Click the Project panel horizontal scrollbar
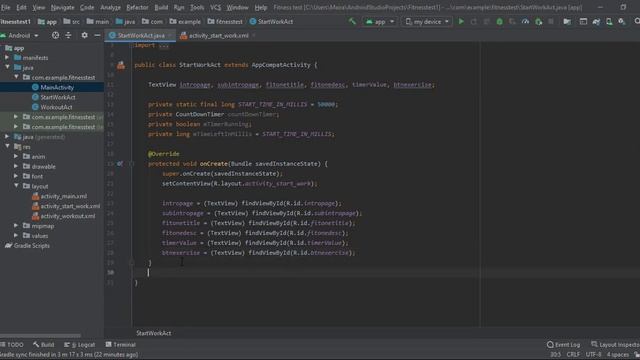Viewport: 640px width, 360px height. [x=41, y=336]
